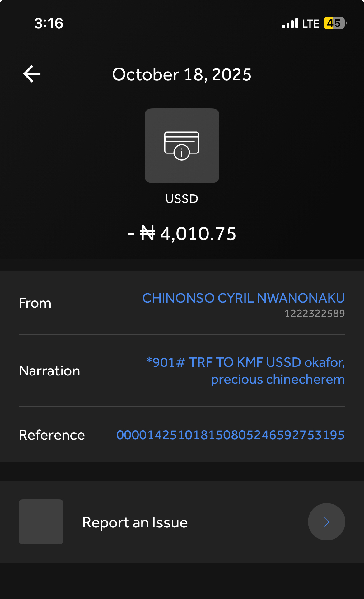Tap the exclamation icon beside Report an Issue
The height and width of the screenshot is (599, 364).
tap(41, 522)
